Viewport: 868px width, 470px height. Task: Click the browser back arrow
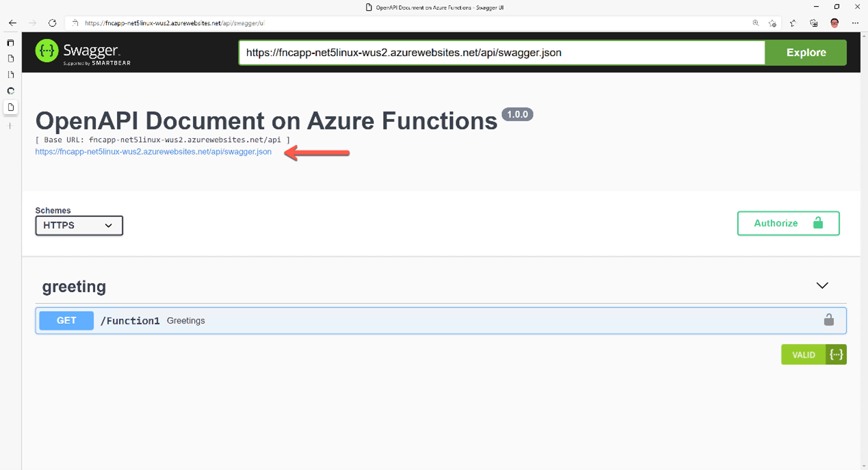tap(12, 23)
